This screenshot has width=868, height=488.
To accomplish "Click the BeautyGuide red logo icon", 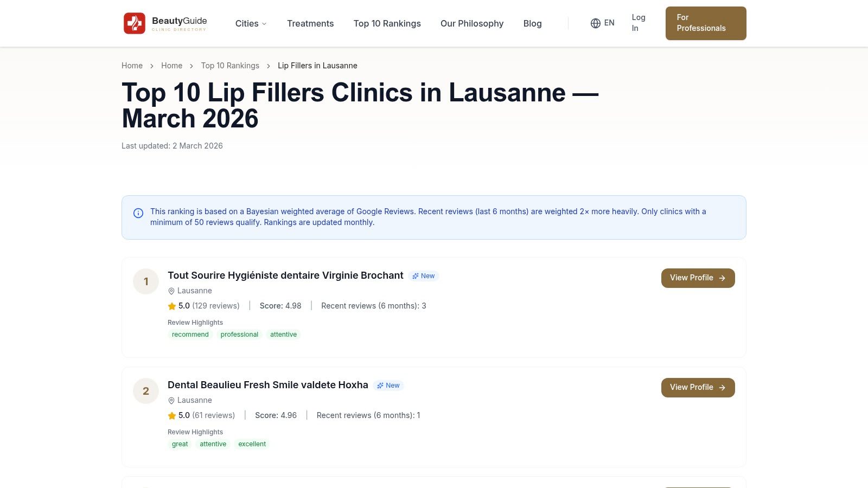I will coord(135,23).
